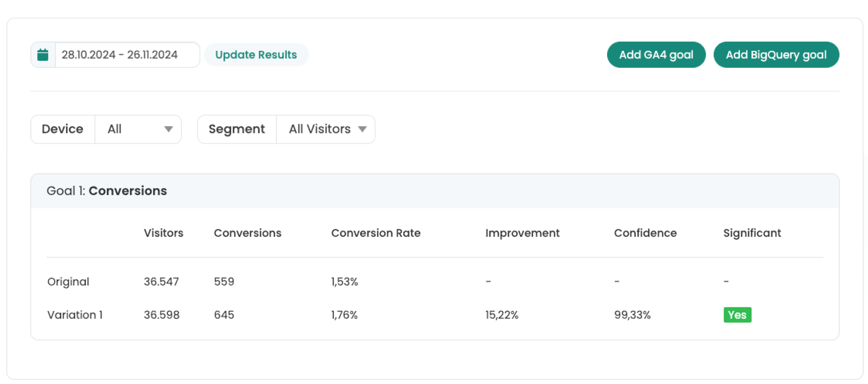Select the Confidence column header
The width and height of the screenshot is (868, 384).
645,233
